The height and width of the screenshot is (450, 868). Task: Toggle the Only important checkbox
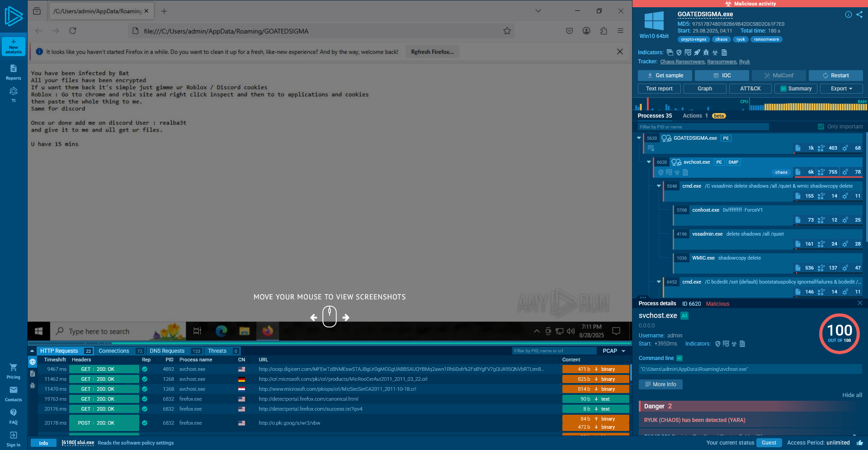[x=821, y=127]
